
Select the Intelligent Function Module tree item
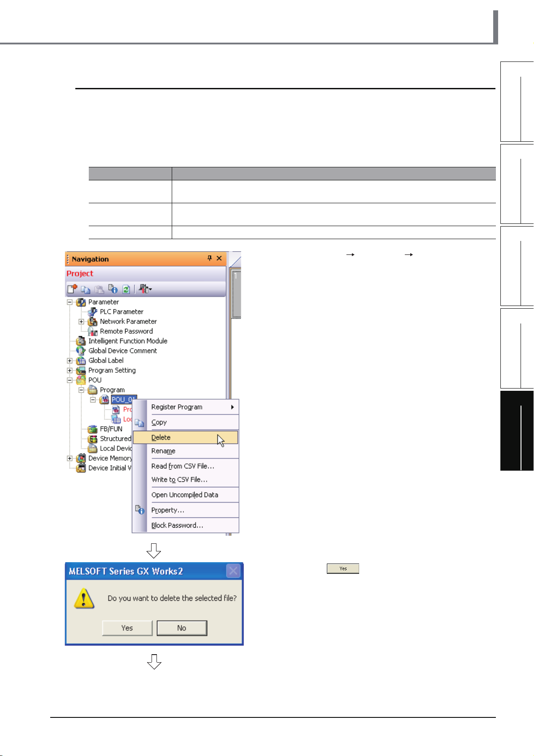pos(128,341)
